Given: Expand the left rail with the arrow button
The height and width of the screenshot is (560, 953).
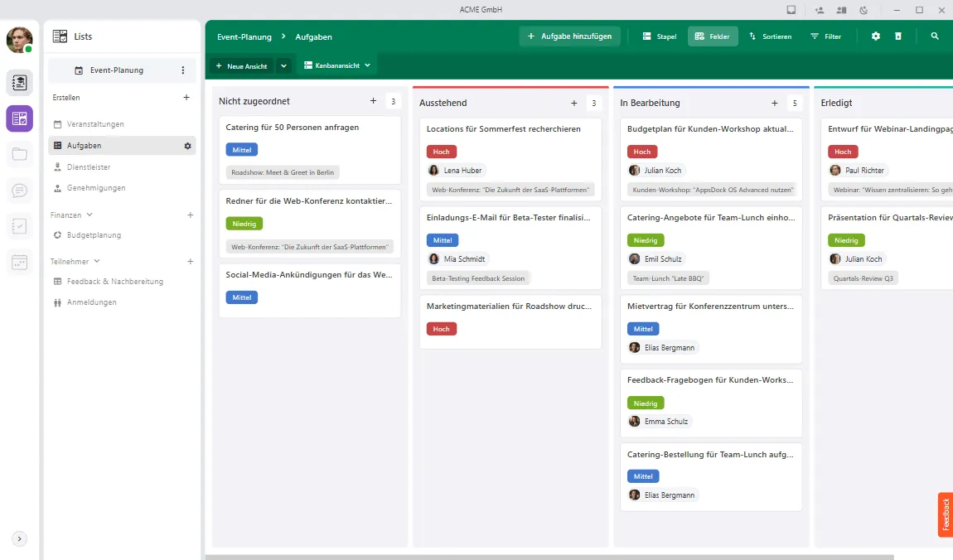Looking at the screenshot, I should tap(19, 538).
